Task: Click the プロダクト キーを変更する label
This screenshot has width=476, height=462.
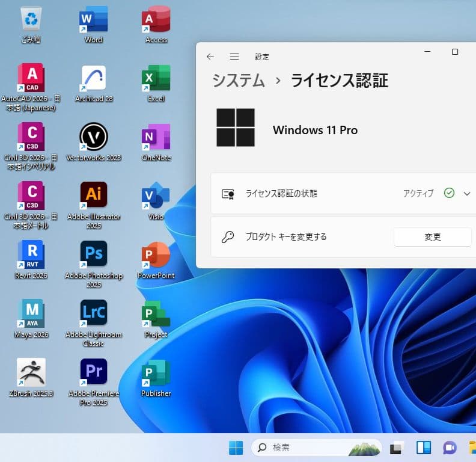Action: tap(286, 236)
